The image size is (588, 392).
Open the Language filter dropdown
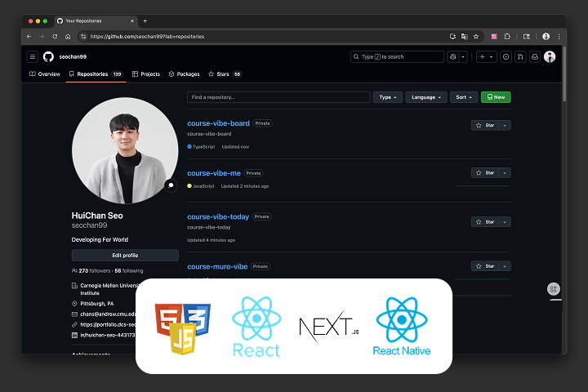pos(426,97)
